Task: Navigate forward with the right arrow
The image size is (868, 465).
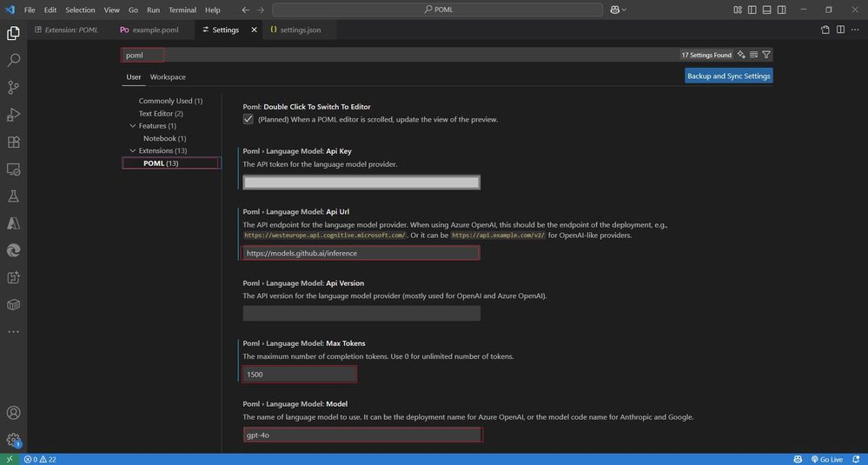Action: pyautogui.click(x=260, y=10)
